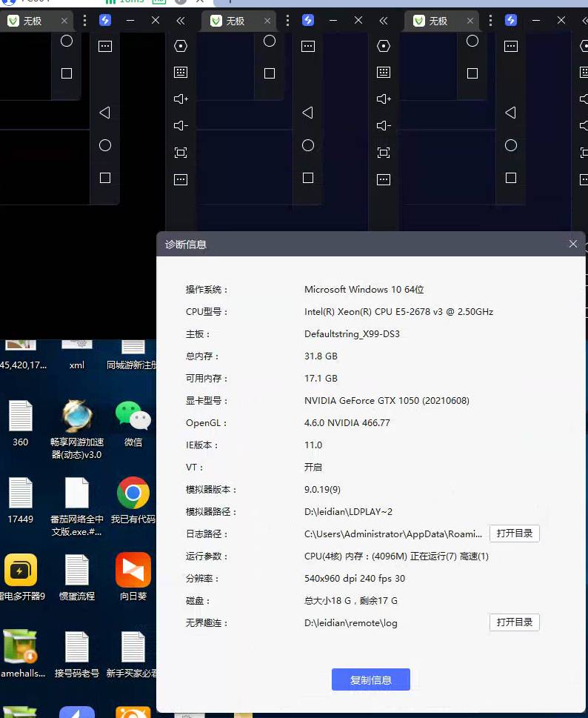The height and width of the screenshot is (718, 588).
Task: Collapse middle emulator sidebar with double-chevron
Action: pos(384,21)
